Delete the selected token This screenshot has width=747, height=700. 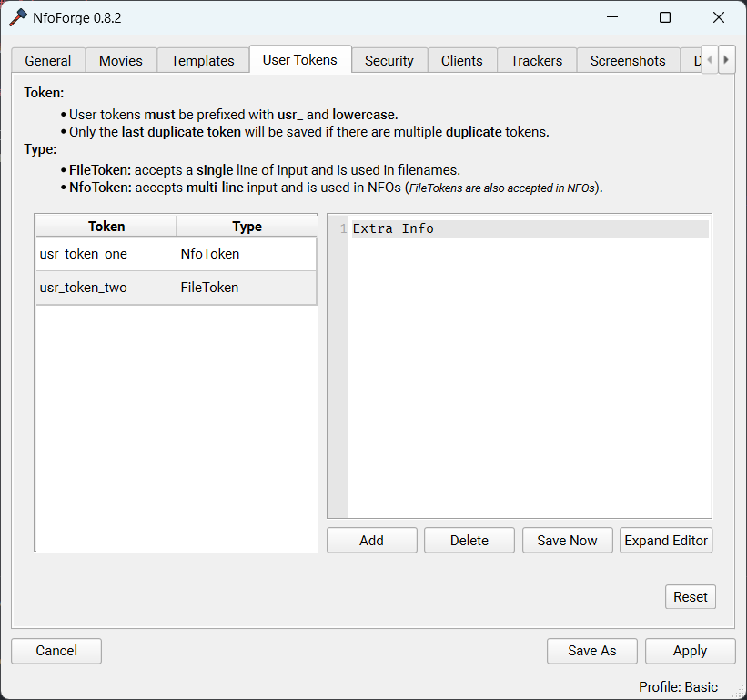coord(469,541)
